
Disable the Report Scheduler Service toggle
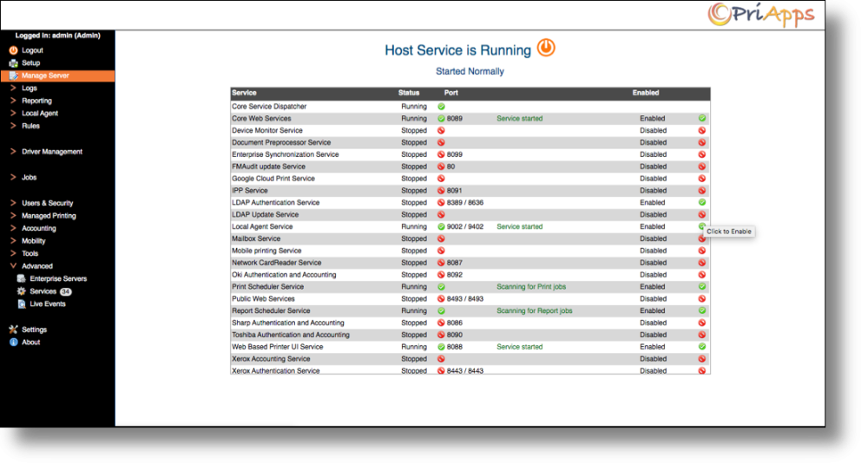(702, 310)
